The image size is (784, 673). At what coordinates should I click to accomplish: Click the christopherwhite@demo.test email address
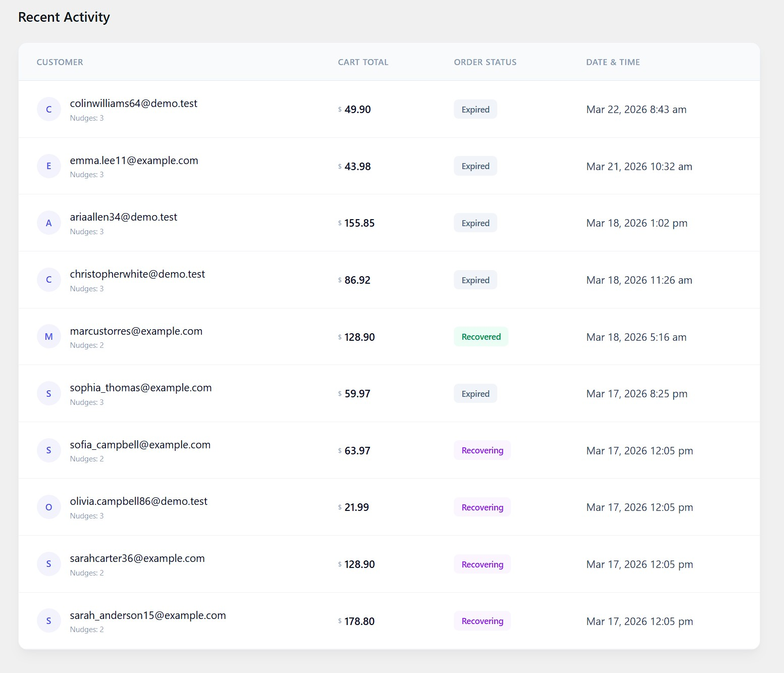click(x=137, y=274)
